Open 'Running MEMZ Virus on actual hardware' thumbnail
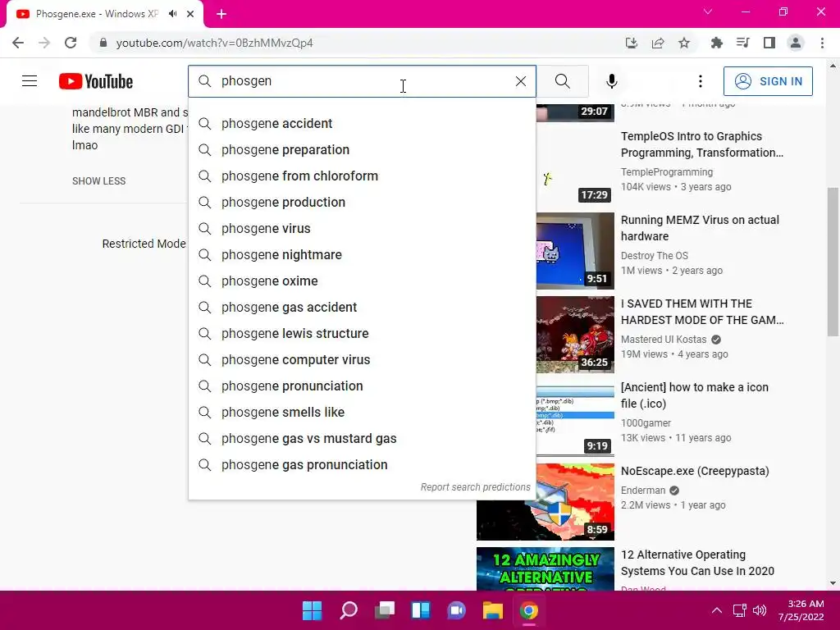The height and width of the screenshot is (630, 840). 575,251
